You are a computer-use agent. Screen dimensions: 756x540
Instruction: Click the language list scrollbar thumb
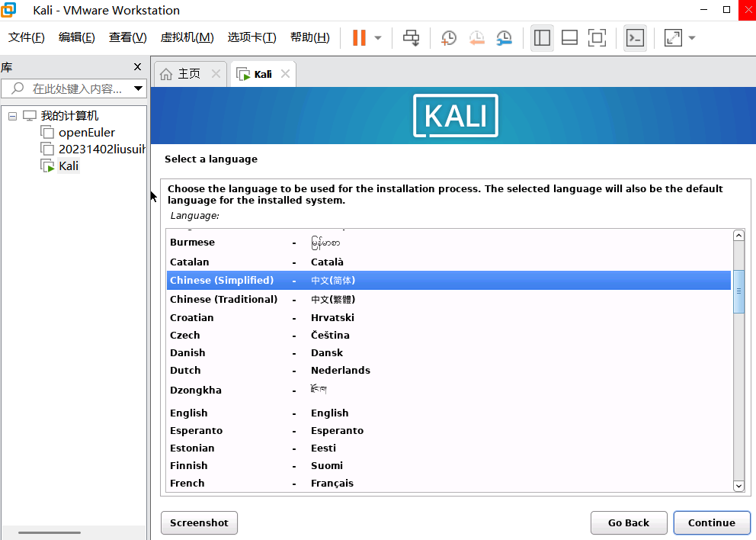tap(738, 291)
